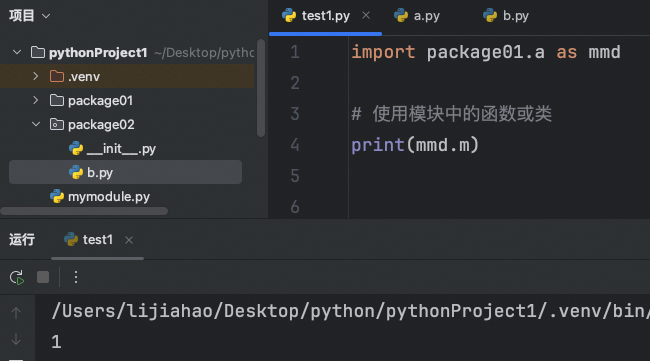Open the run toolbar more options menu
The height and width of the screenshot is (361, 650).
[76, 277]
